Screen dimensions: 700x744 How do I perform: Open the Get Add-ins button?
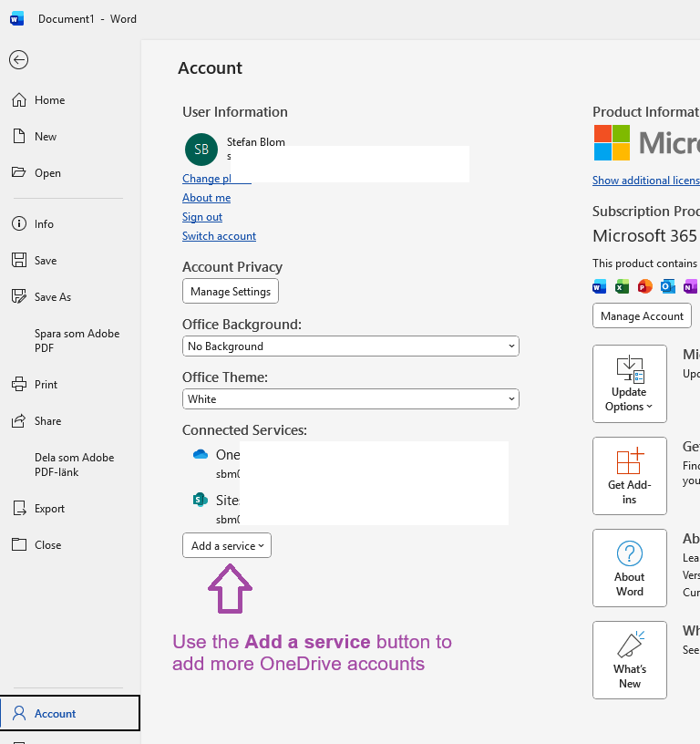(629, 476)
